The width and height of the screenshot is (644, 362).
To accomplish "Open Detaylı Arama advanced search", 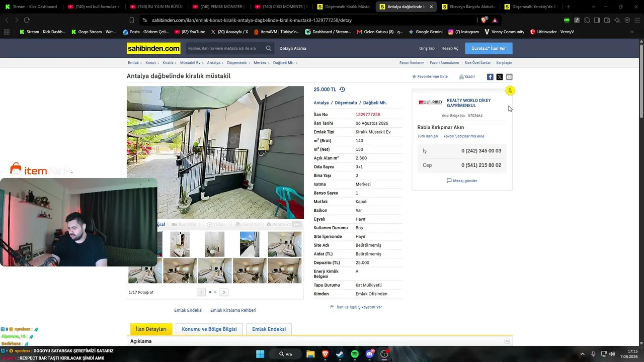I will [293, 48].
